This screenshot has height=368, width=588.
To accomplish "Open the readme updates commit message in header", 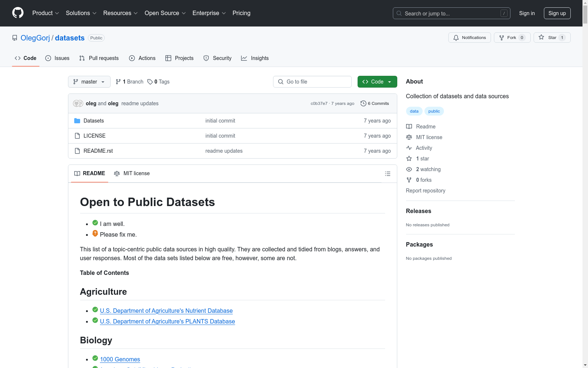I will [140, 103].
